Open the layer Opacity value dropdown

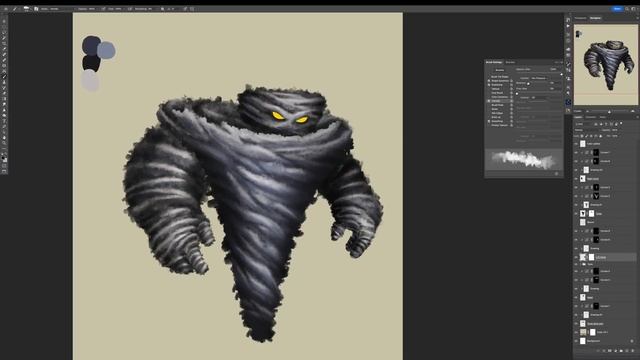click(x=615, y=130)
